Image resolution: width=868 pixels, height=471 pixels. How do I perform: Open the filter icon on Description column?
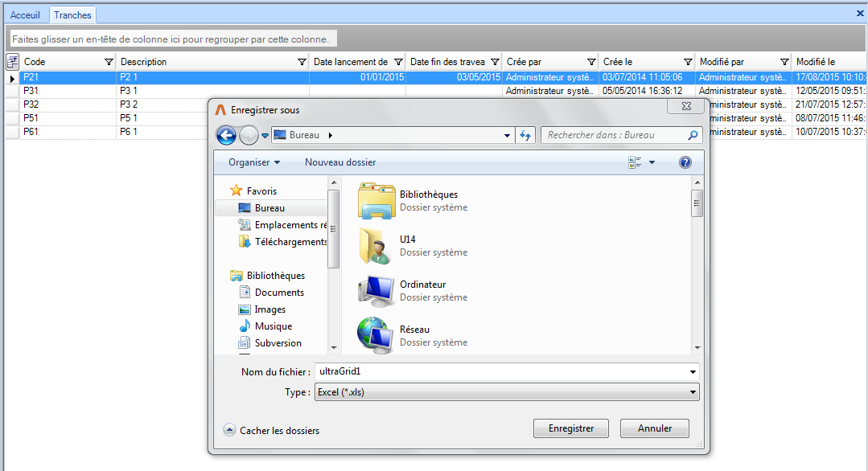[302, 62]
